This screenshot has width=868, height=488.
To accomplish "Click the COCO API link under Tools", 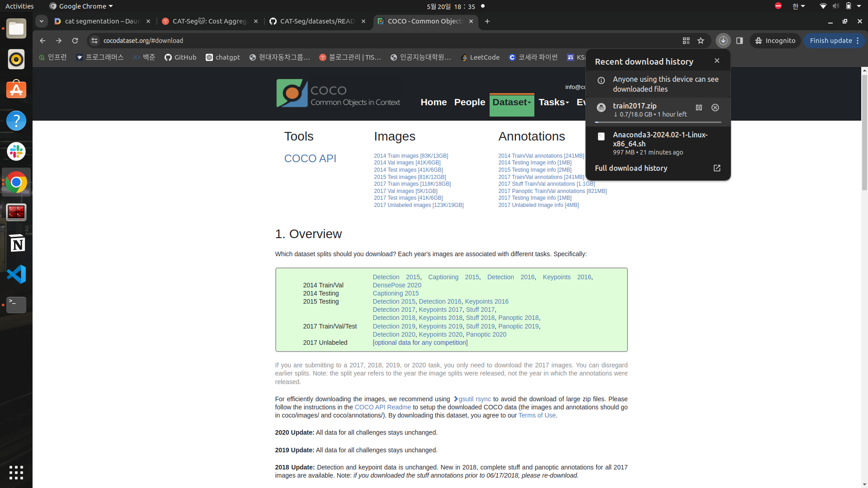I will click(310, 159).
